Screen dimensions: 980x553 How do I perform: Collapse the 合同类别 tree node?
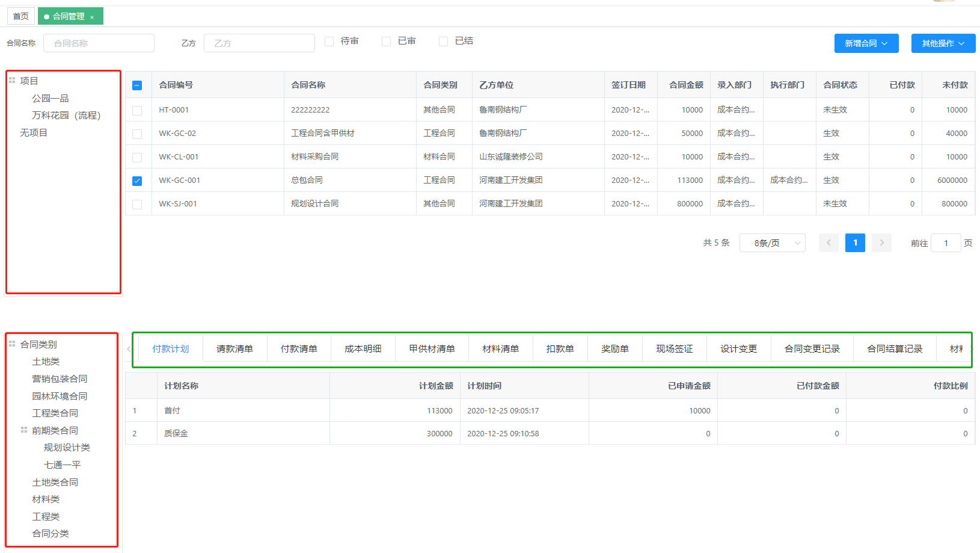click(12, 344)
